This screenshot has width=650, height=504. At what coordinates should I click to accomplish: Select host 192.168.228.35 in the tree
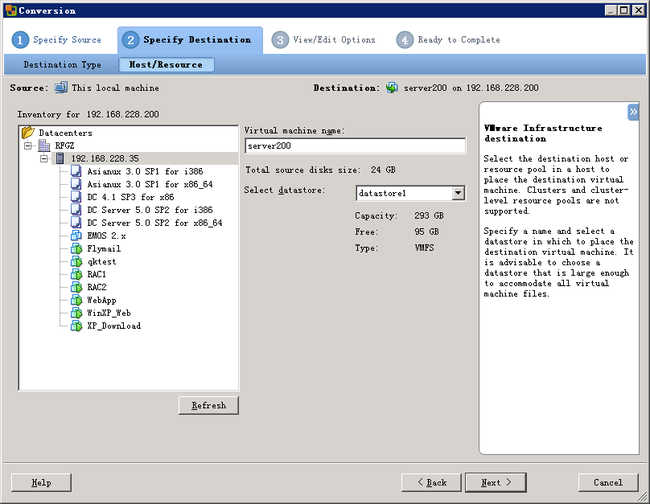[x=105, y=158]
